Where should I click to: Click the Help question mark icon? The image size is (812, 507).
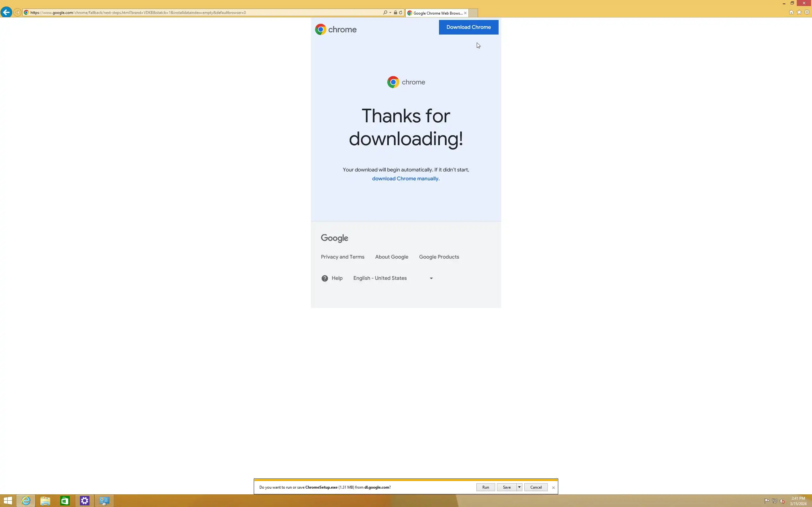coord(324,278)
